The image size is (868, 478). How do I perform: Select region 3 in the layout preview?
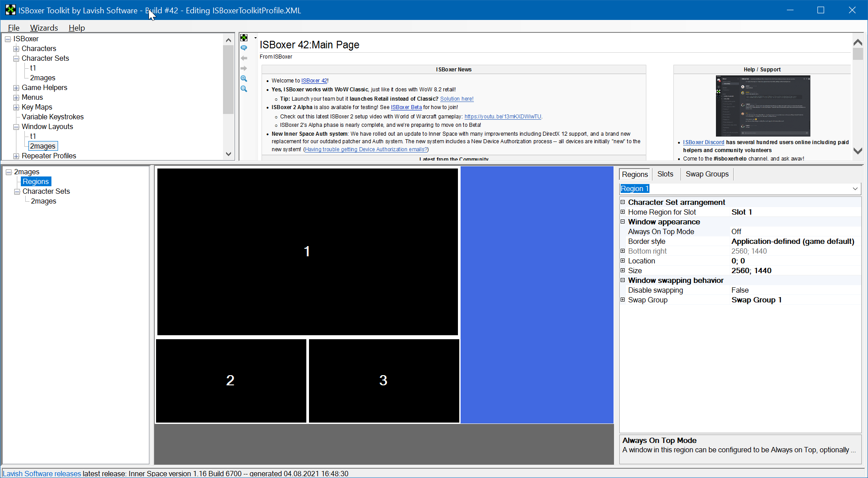(384, 380)
